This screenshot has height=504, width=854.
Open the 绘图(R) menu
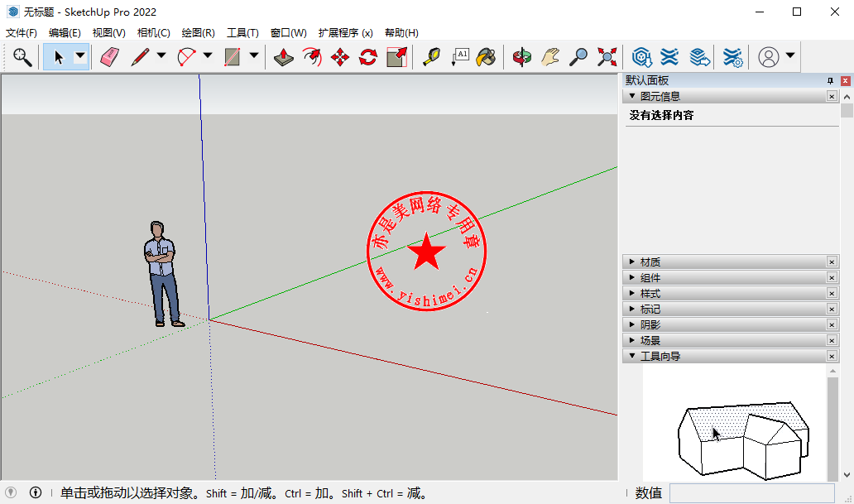pos(199,33)
